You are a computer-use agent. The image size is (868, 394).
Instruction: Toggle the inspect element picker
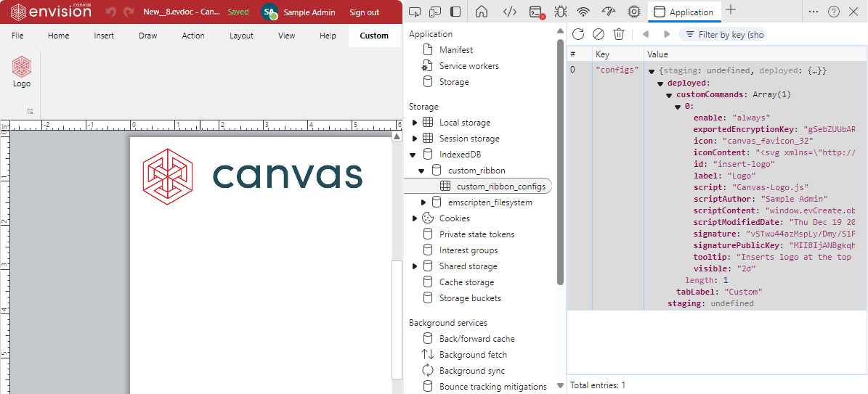(415, 12)
